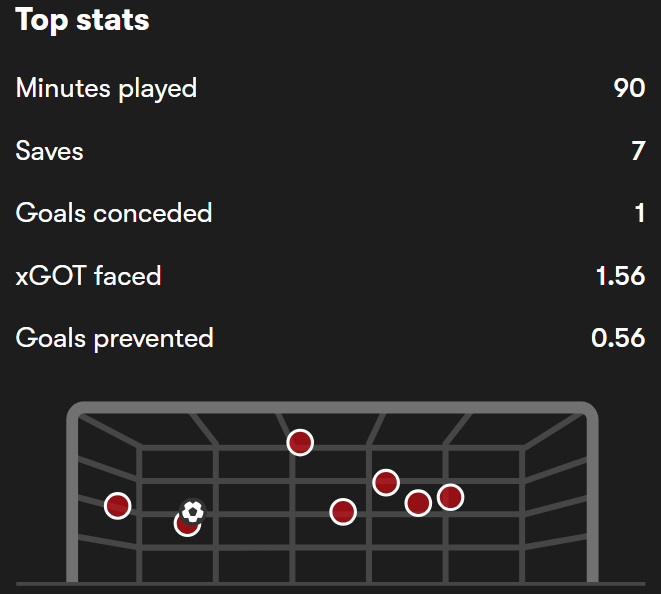Click the 1.56 xGOT value
The image size is (661, 594).
point(620,275)
